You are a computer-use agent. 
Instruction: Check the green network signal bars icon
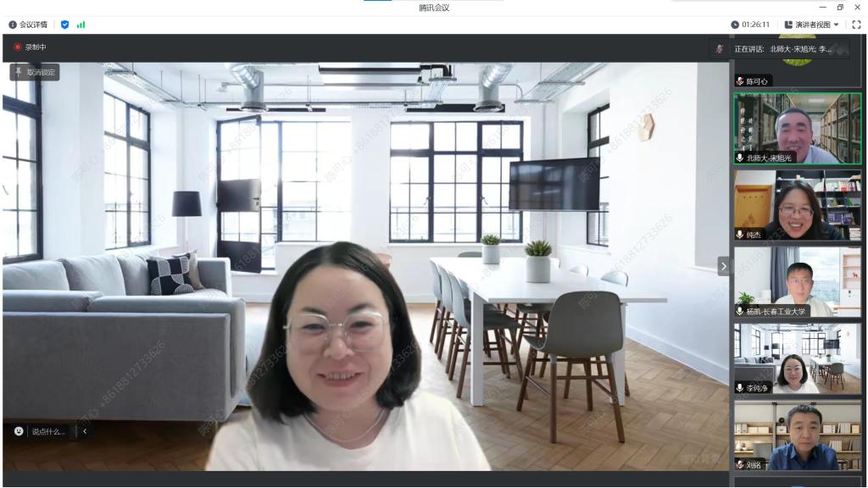(x=81, y=25)
